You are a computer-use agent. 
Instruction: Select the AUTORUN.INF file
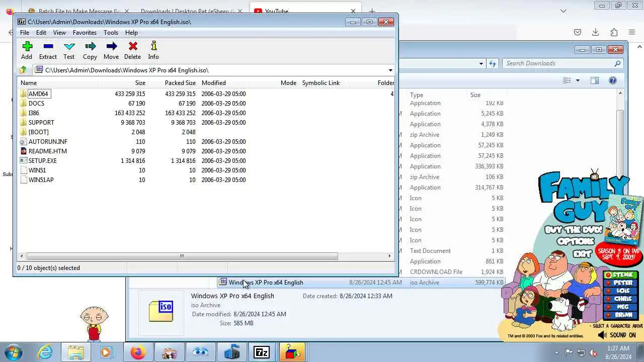pos(48,142)
